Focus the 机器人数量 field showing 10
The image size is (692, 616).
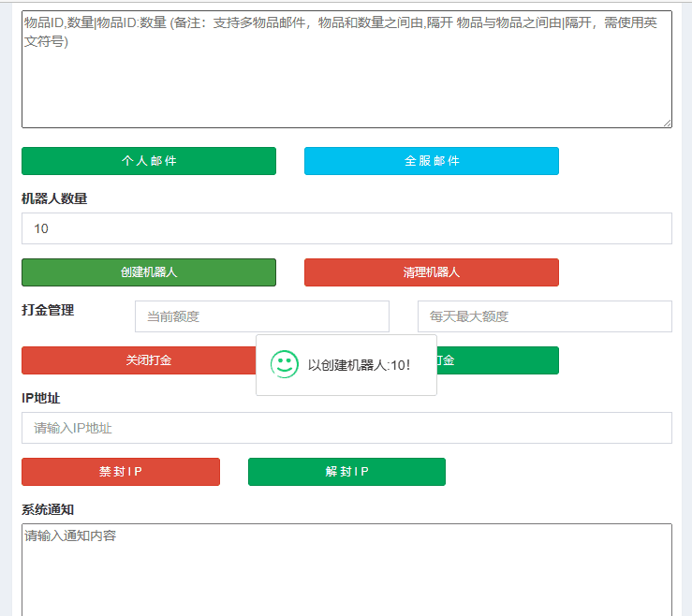click(x=346, y=228)
